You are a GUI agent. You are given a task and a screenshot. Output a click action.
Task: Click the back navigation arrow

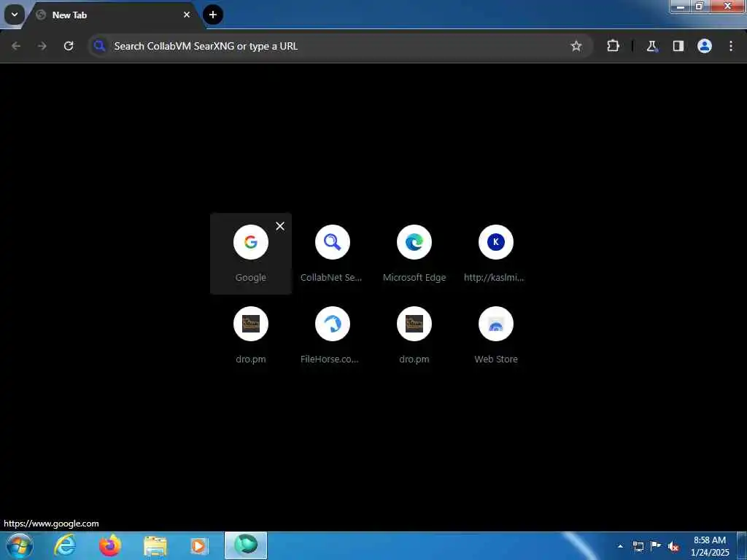(x=16, y=46)
